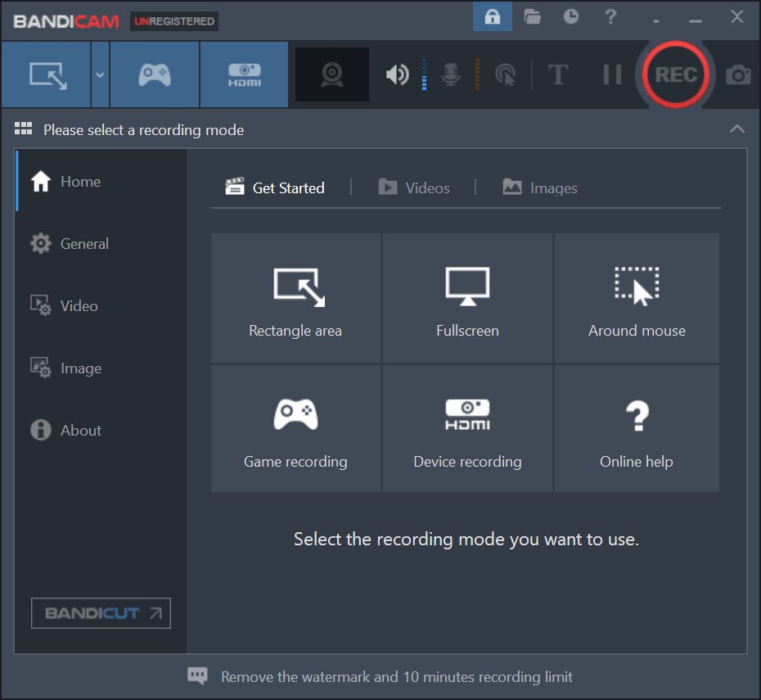Expand the recording mode dropdown arrow
The image size is (761, 700).
(x=99, y=74)
